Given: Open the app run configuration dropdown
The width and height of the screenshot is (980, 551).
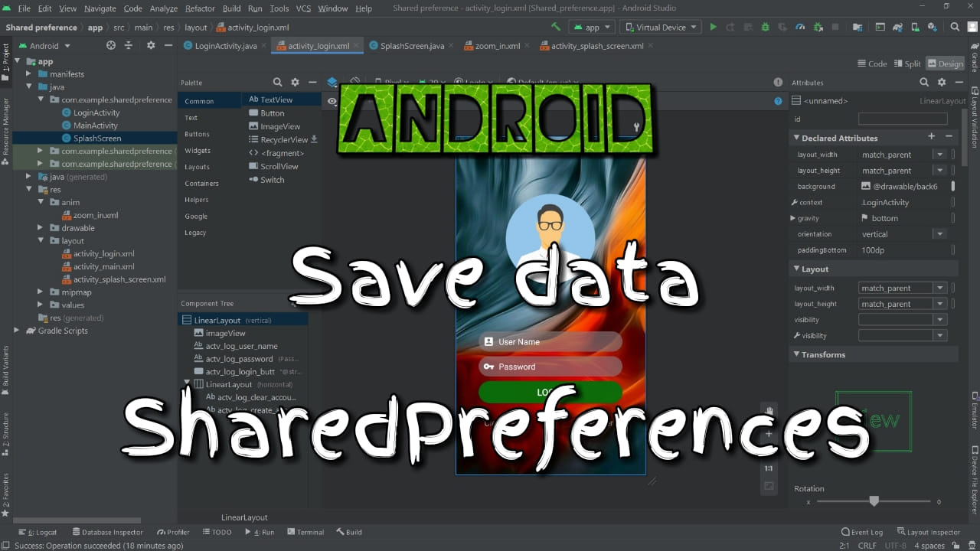Looking at the screenshot, I should (x=592, y=27).
